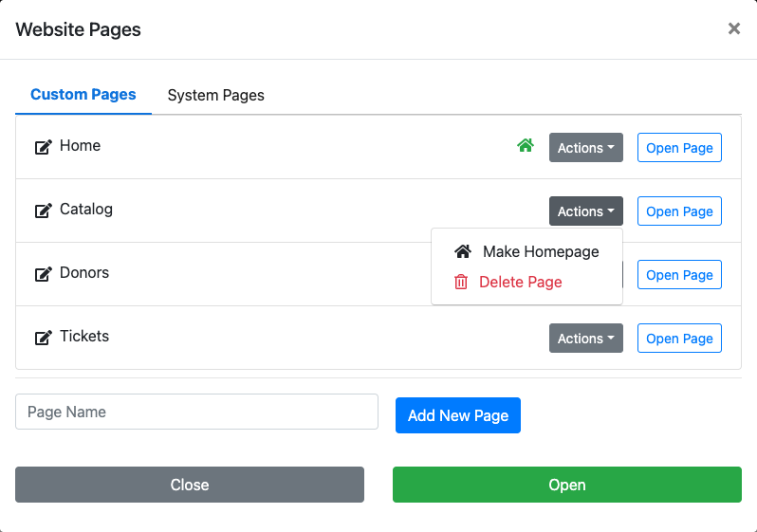Choose Make Homepage from the menu
The image size is (757, 532).
click(540, 251)
